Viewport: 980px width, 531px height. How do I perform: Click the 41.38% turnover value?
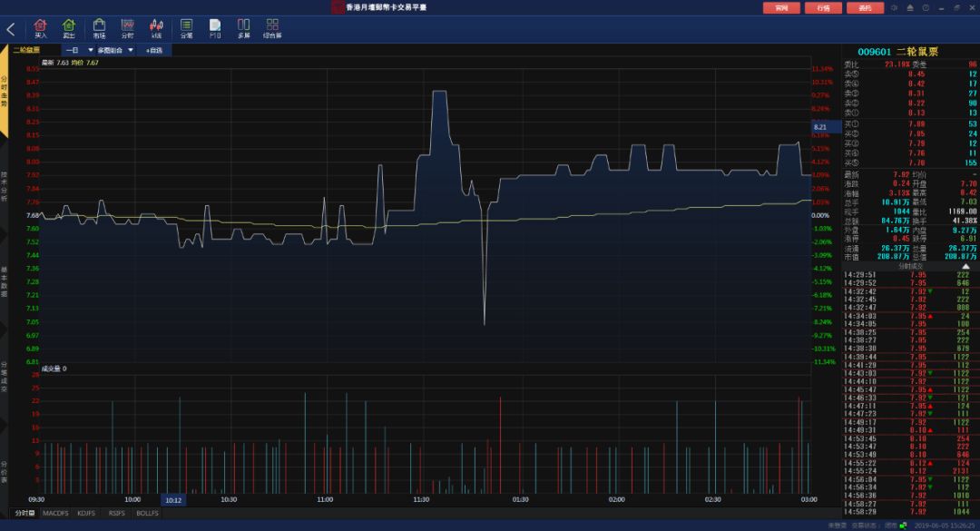coord(964,221)
